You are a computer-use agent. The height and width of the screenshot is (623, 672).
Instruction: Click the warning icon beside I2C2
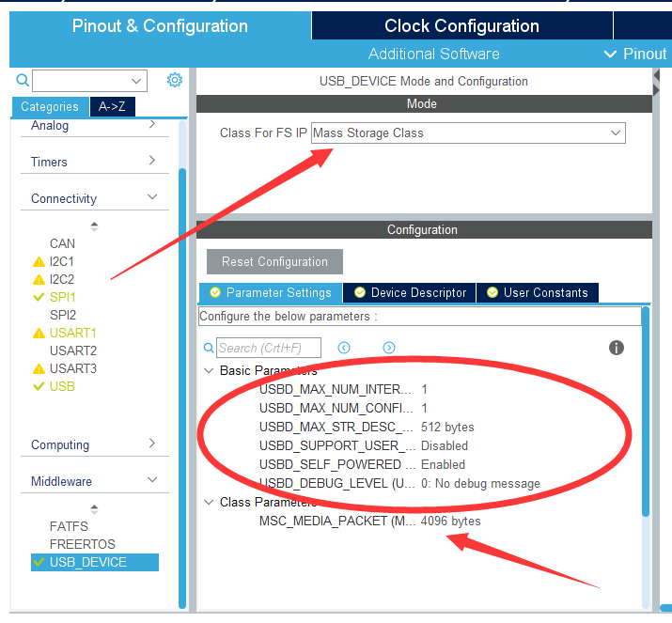[39, 279]
